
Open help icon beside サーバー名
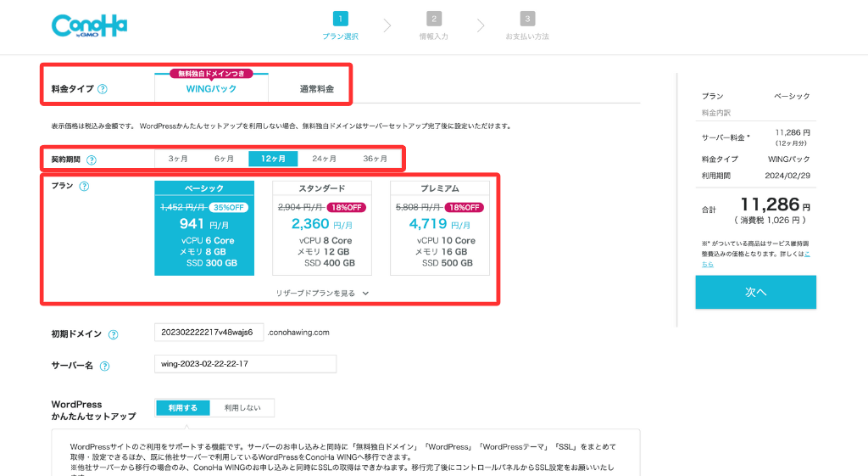point(104,366)
